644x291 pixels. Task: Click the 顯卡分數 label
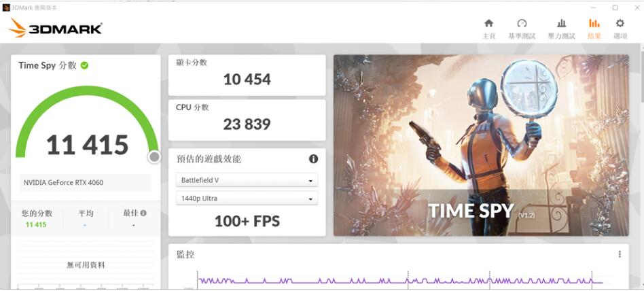[x=192, y=63]
